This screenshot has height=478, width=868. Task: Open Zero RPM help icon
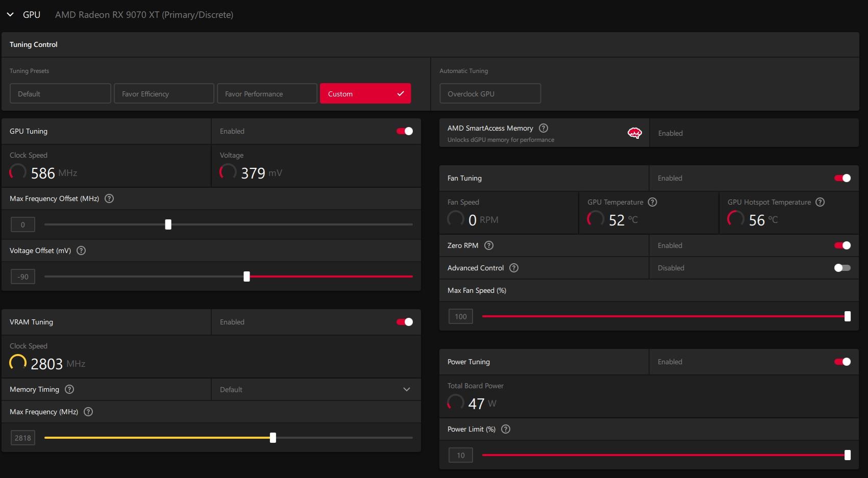coord(489,245)
